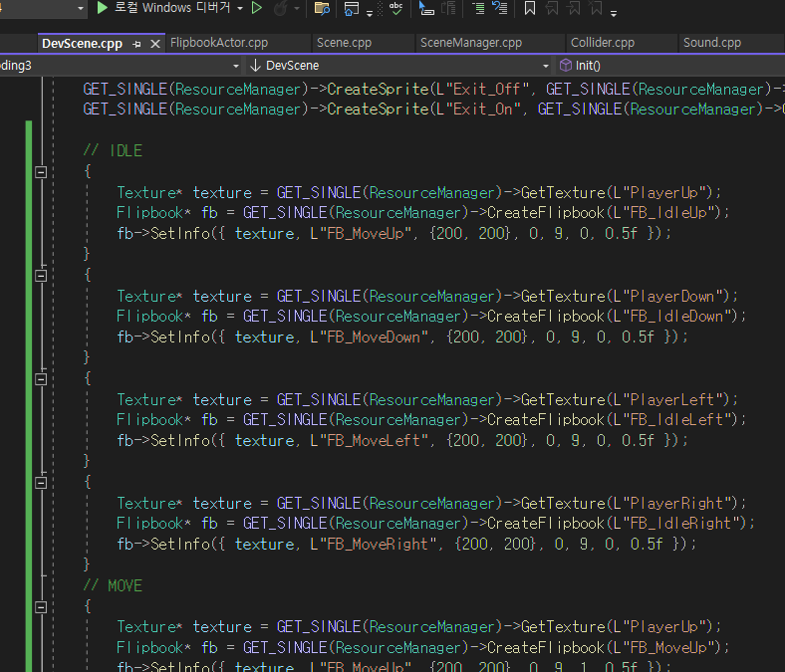This screenshot has width=785, height=672.
Task: Click the L"FB_IdleRight" string literal
Action: pos(674,524)
